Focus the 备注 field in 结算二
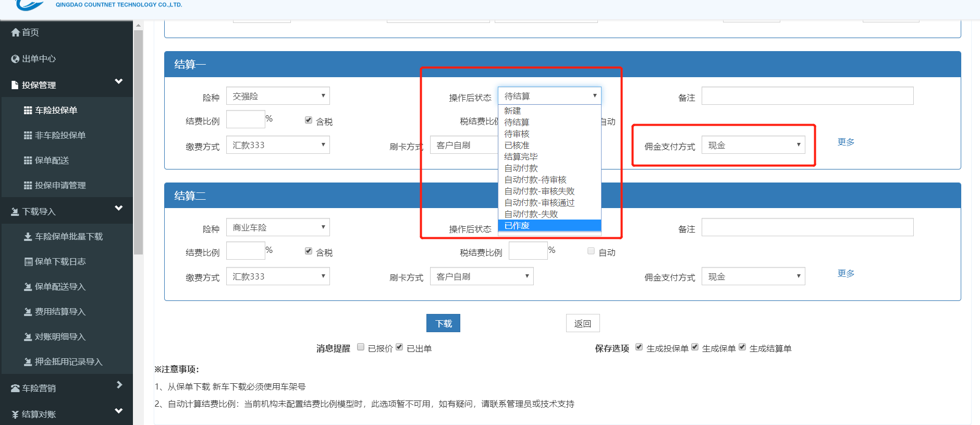The image size is (980, 425). tap(807, 227)
